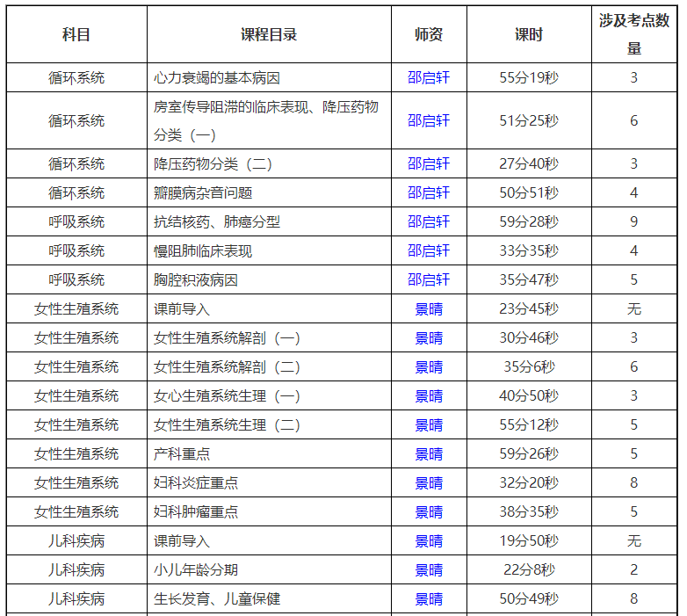Click 景晴 link beside 妇科炎症重点
The width and height of the screenshot is (687, 616).
(x=429, y=483)
